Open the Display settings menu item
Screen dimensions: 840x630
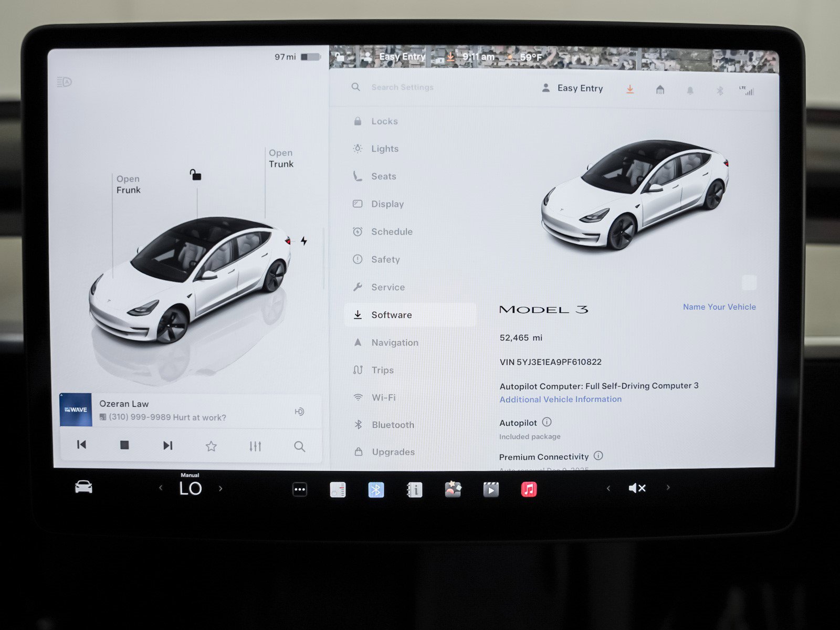click(x=387, y=204)
